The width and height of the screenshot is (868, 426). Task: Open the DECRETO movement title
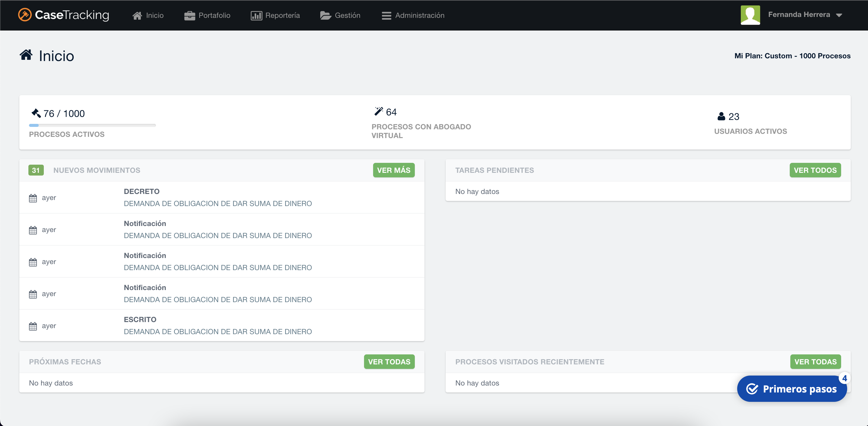point(141,192)
